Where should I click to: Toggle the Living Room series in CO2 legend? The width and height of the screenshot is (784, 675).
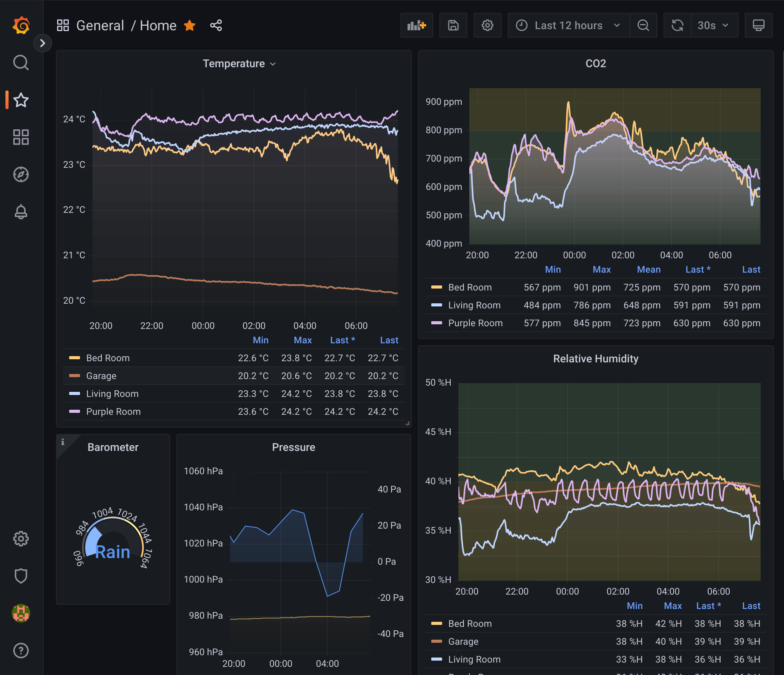pos(474,305)
